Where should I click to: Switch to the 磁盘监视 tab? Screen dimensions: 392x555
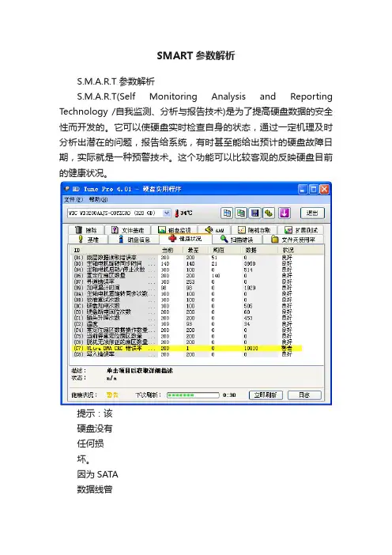[175, 230]
